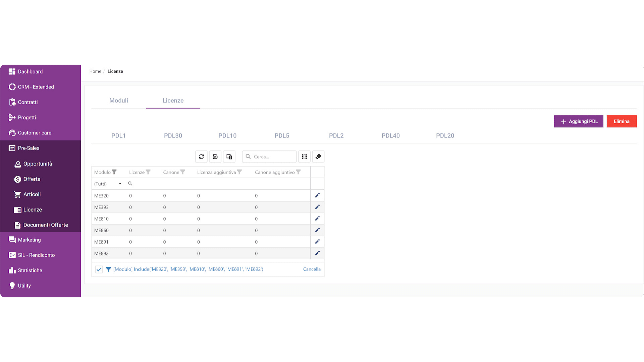This screenshot has width=644, height=362.
Task: Edit the ME891 row with pencil
Action: pyautogui.click(x=317, y=242)
